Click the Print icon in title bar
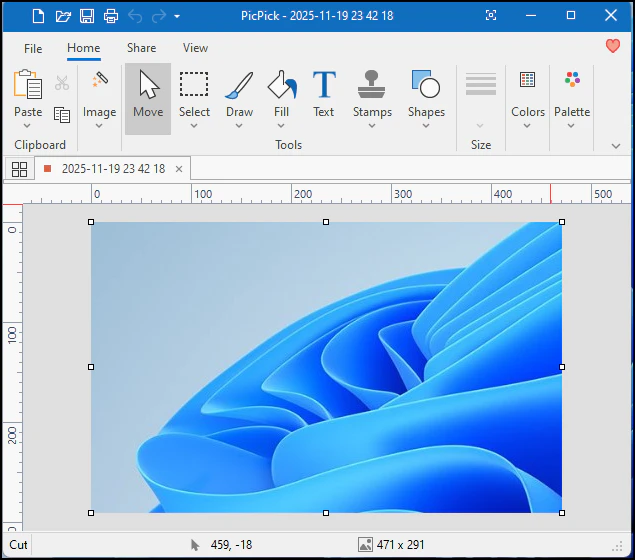This screenshot has width=635, height=560. point(111,16)
